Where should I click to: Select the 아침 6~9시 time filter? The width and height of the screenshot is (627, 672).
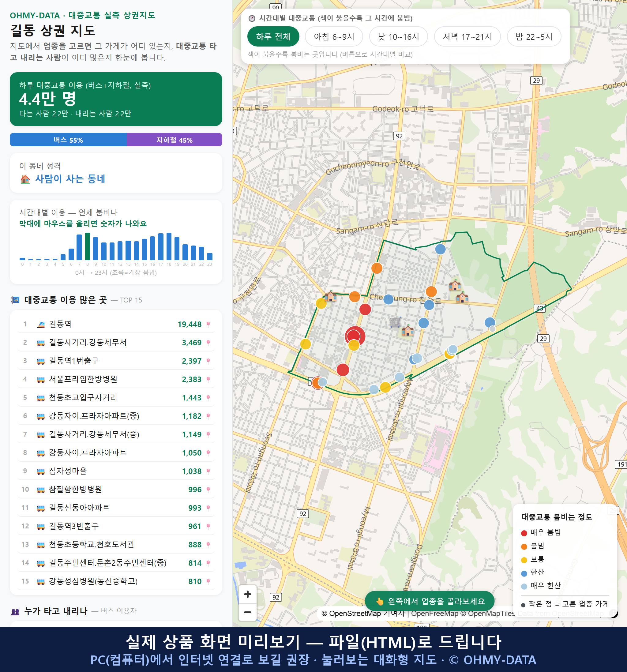coord(334,36)
